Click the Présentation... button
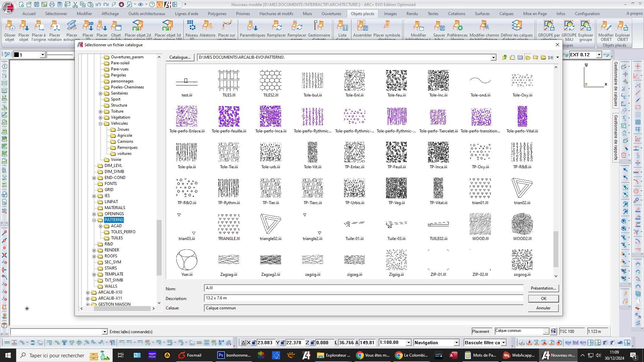The height and width of the screenshot is (362, 644). 543,288
